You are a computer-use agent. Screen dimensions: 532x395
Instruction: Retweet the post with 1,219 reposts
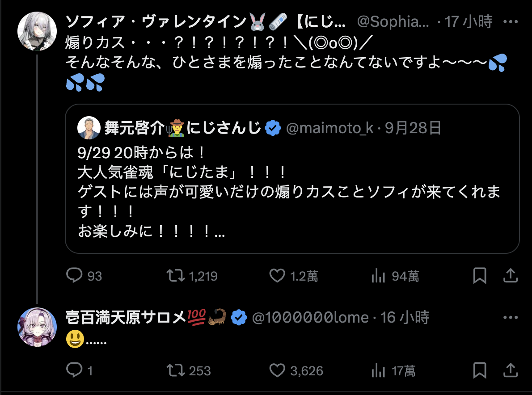(x=176, y=276)
